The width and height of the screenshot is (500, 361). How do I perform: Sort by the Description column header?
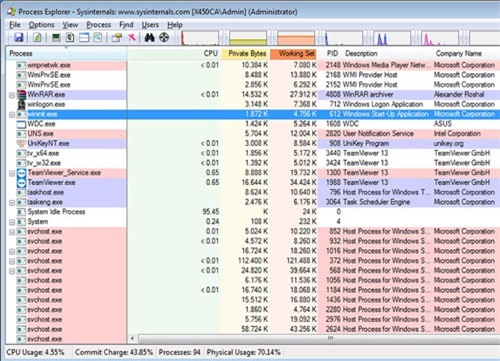pos(387,54)
